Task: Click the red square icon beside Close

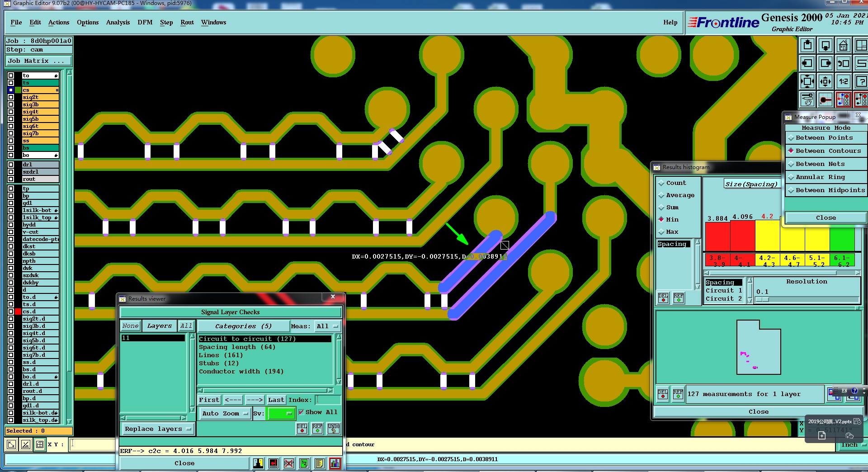Action: 274,463
